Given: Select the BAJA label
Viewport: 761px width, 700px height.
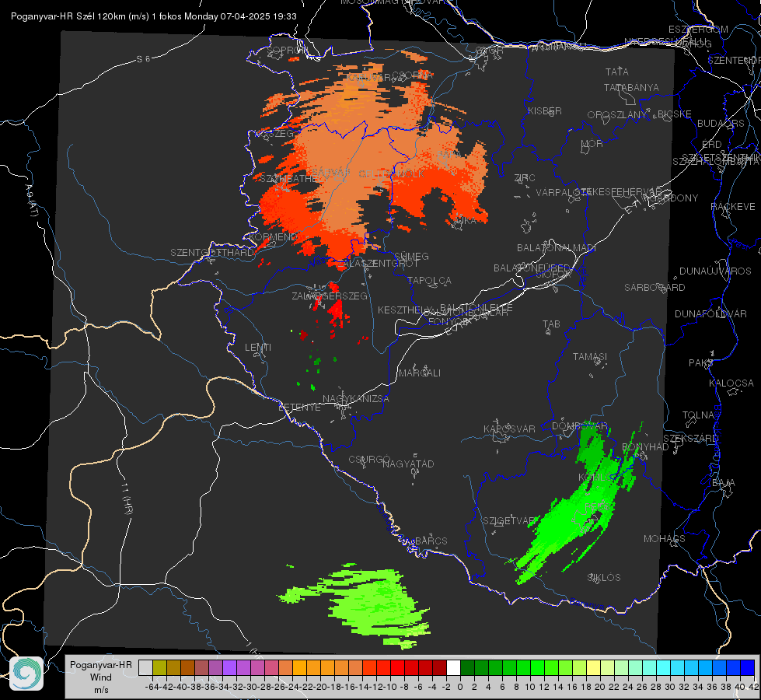Looking at the screenshot, I should (x=724, y=483).
